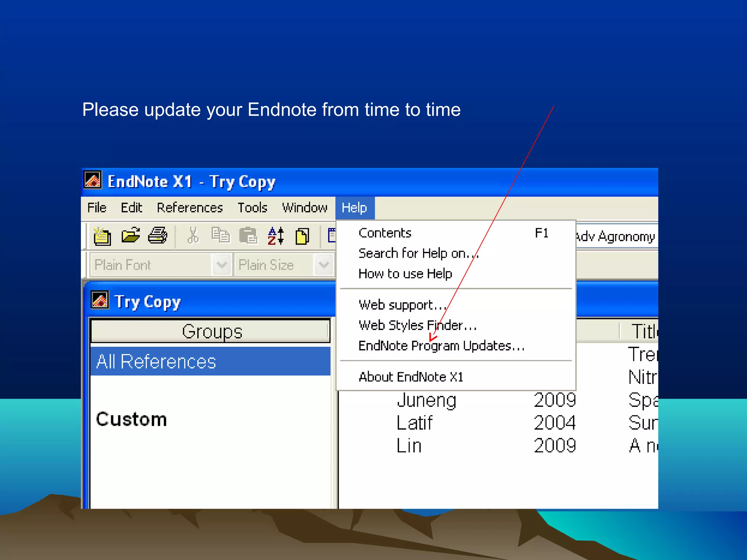Click the Adv Agronomy style box
The width and height of the screenshot is (747, 560).
point(616,236)
